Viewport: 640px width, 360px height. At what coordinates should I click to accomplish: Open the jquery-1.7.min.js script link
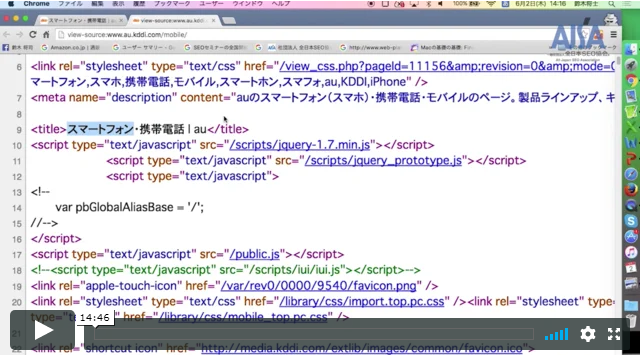coord(300,145)
